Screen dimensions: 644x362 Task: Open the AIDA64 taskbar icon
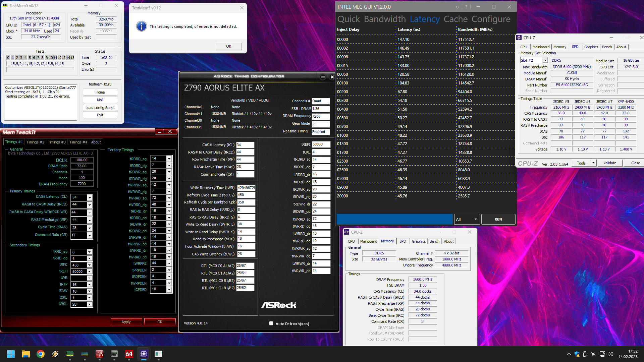[x=129, y=354]
